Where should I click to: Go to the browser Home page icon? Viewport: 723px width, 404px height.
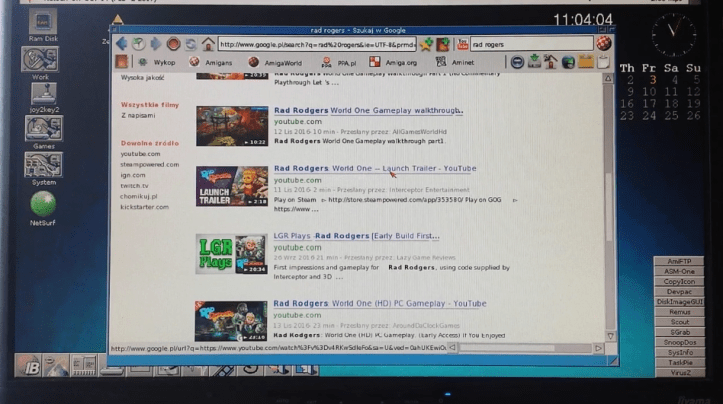[x=207, y=44]
